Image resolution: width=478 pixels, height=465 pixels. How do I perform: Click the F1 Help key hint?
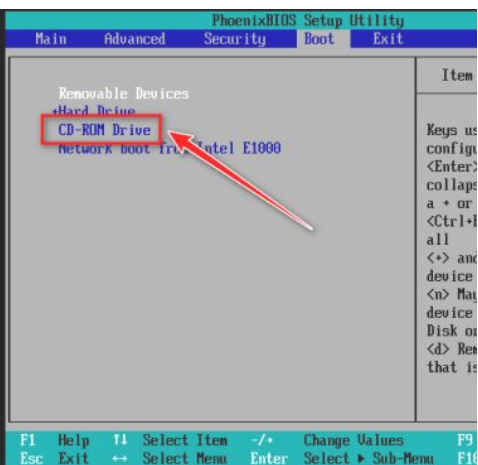(x=55, y=440)
